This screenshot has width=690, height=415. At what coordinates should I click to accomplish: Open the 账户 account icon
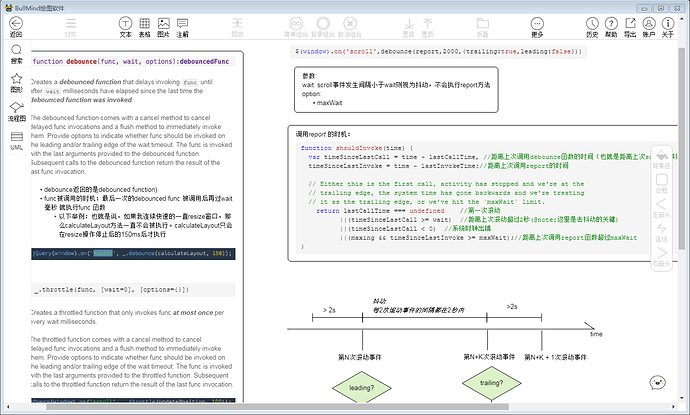point(649,27)
